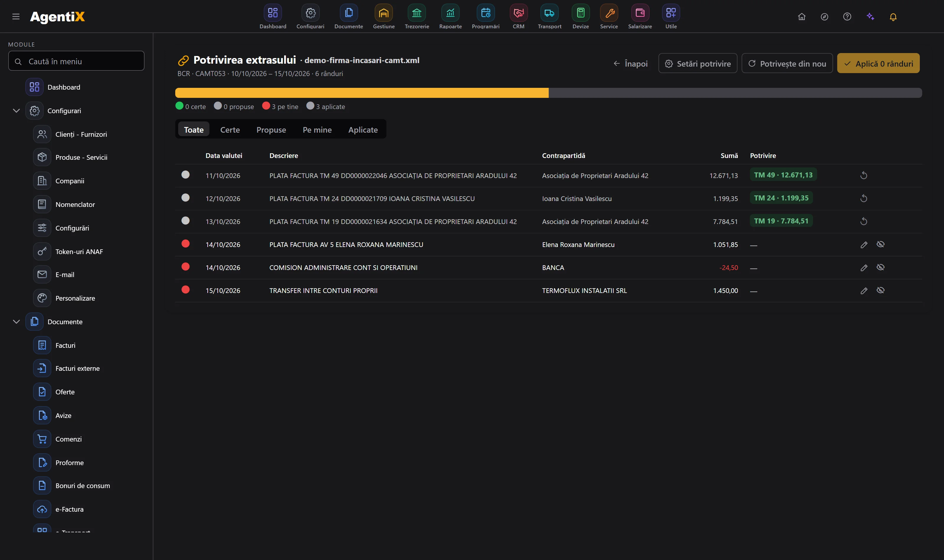The image size is (944, 560).
Task: Switch to the Propuse tab
Action: 271,129
